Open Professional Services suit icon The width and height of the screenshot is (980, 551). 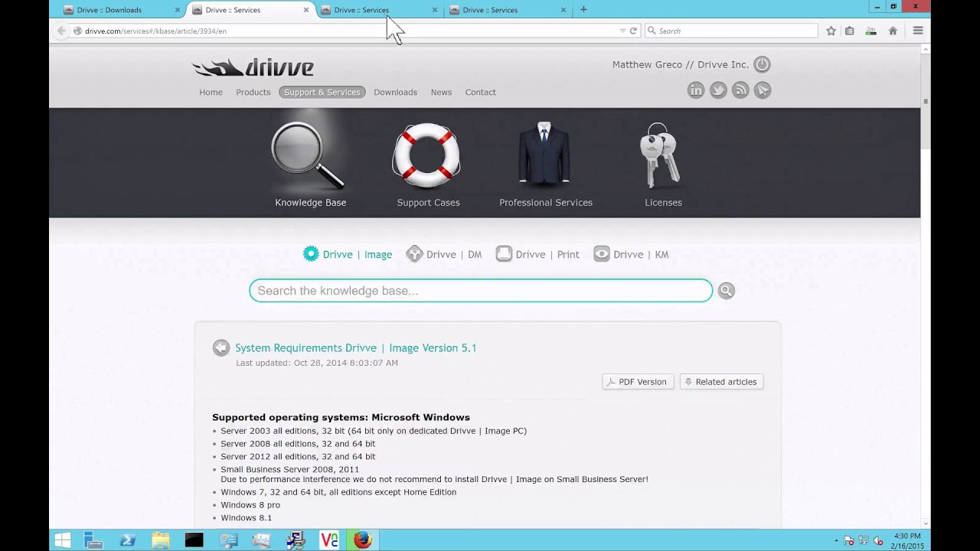(544, 154)
